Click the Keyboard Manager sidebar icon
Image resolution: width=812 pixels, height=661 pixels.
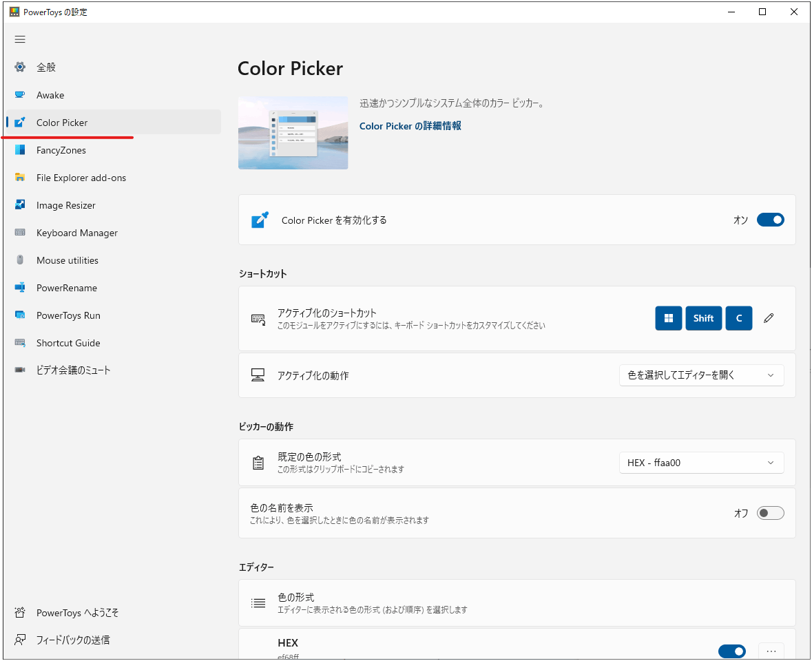(20, 233)
